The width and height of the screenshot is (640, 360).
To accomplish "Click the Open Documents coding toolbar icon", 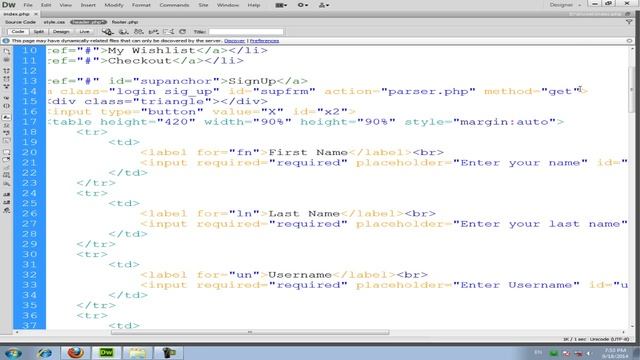I will (x=7, y=52).
